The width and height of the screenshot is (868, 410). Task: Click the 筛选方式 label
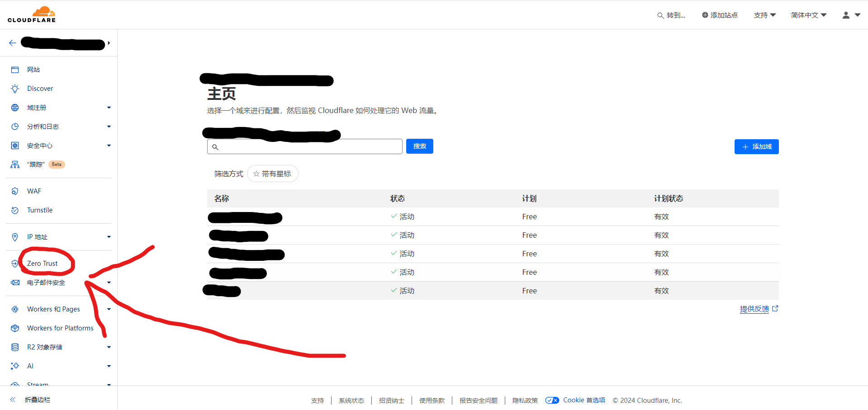[x=229, y=174]
